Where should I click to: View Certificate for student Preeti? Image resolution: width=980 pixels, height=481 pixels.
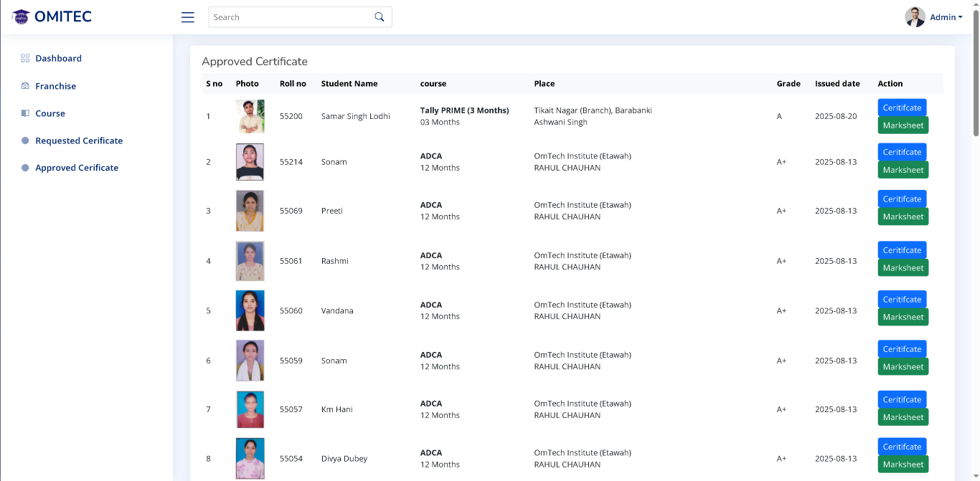(x=902, y=199)
